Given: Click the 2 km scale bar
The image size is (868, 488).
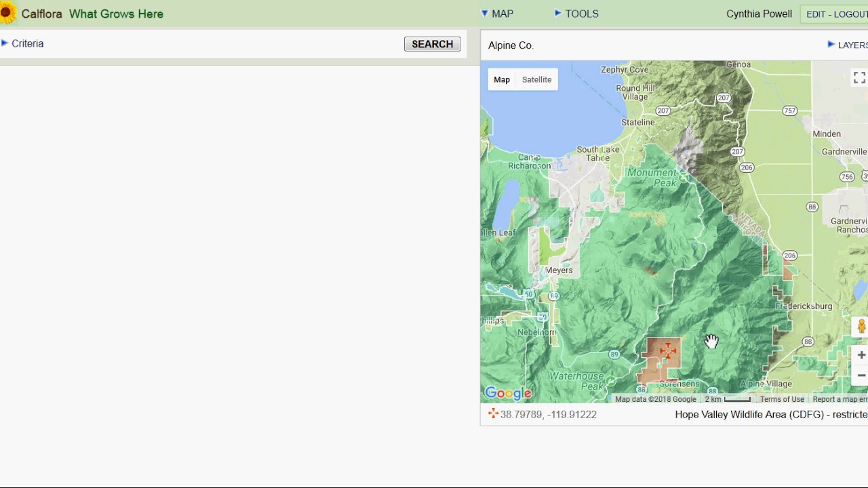Looking at the screenshot, I should (728, 399).
